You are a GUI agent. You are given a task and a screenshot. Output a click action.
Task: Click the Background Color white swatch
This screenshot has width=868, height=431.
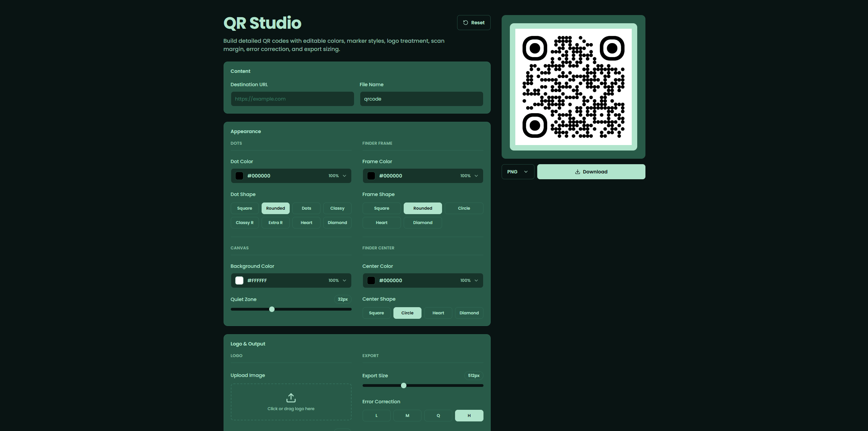[x=239, y=280]
